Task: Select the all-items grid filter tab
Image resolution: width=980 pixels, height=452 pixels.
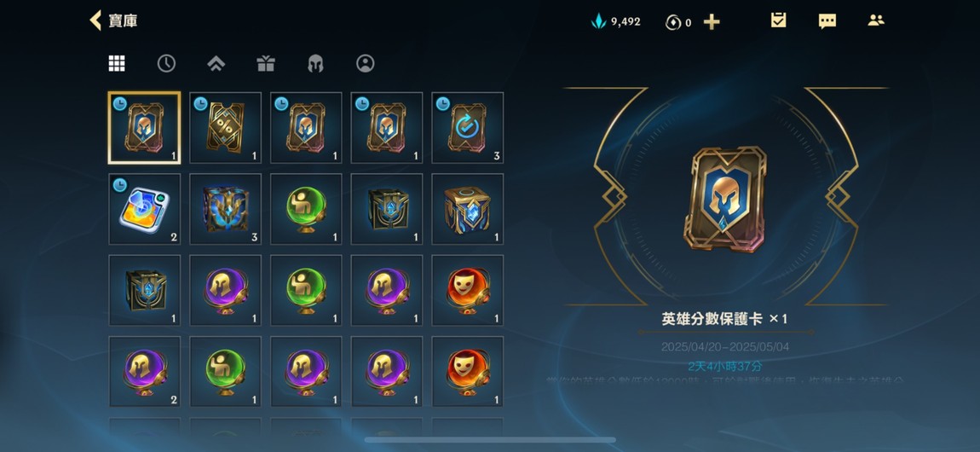Action: tap(117, 63)
